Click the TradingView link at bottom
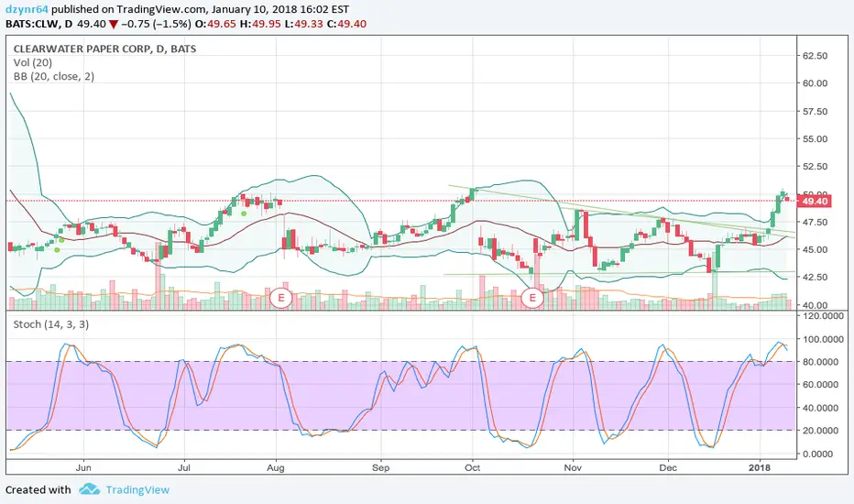The height and width of the screenshot is (504, 854). click(x=137, y=490)
